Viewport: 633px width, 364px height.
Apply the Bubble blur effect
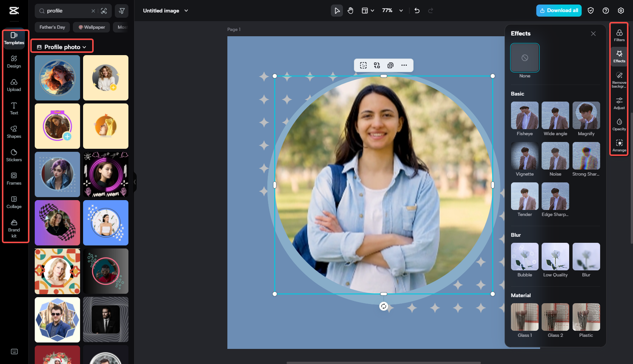coord(525,257)
